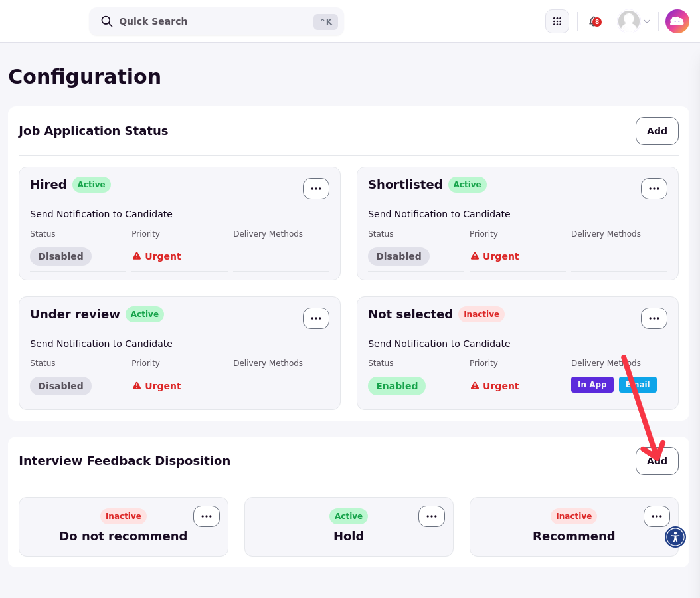Add a new Job Application Status

click(657, 131)
